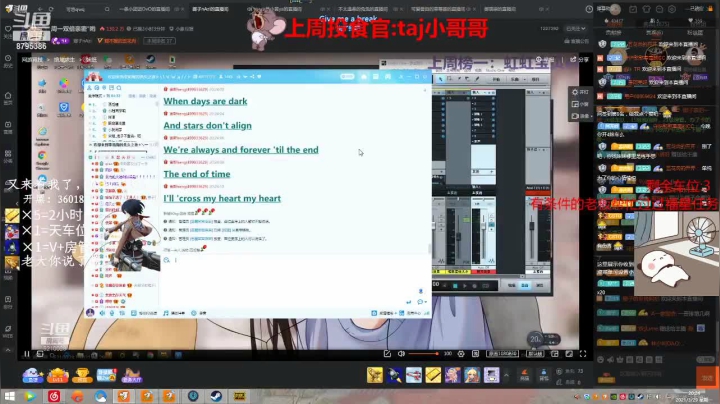This screenshot has width=720, height=404.
Task: Open the picture-in-picture icon in player bar
Action: (555, 354)
